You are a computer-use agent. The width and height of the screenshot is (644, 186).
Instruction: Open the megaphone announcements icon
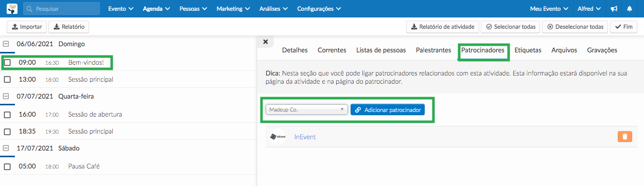coord(614,9)
